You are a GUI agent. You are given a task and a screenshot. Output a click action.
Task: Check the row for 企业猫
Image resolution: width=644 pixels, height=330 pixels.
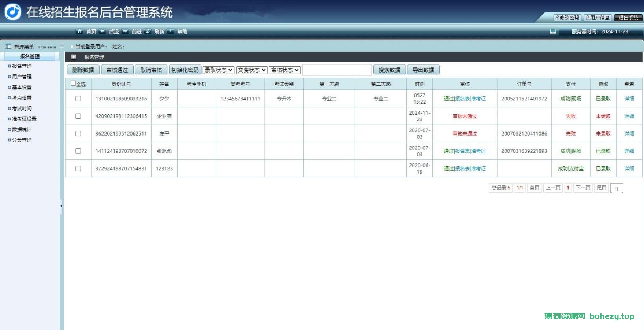78,116
